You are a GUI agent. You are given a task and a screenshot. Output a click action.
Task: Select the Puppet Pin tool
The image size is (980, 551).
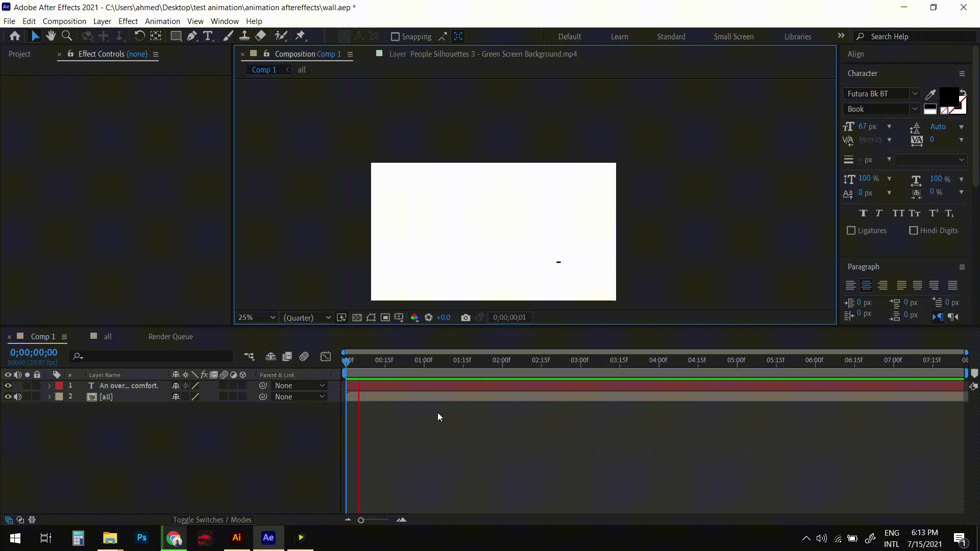pyautogui.click(x=300, y=36)
